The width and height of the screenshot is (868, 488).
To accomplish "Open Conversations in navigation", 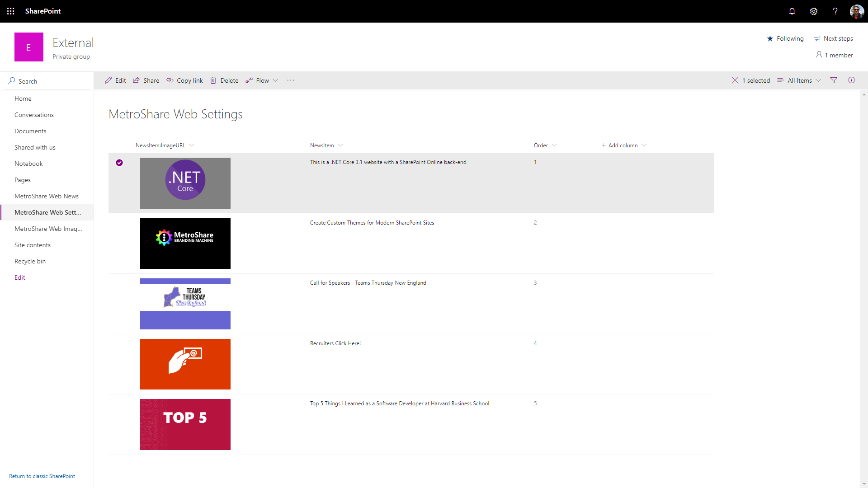I will tap(34, 115).
